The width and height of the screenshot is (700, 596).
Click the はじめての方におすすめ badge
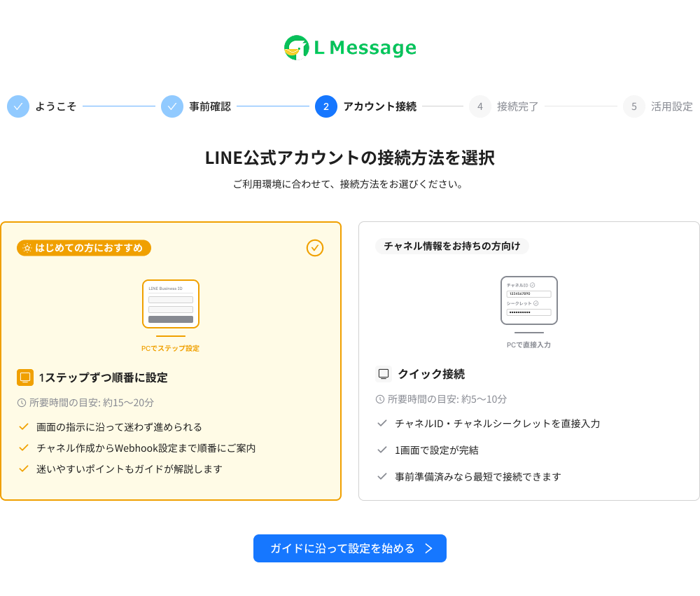[84, 248]
